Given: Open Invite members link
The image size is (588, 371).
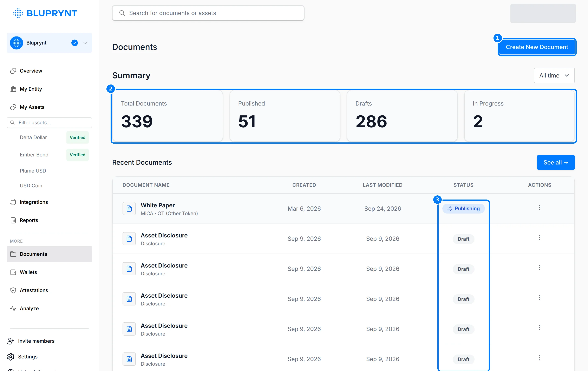Looking at the screenshot, I should pos(36,341).
